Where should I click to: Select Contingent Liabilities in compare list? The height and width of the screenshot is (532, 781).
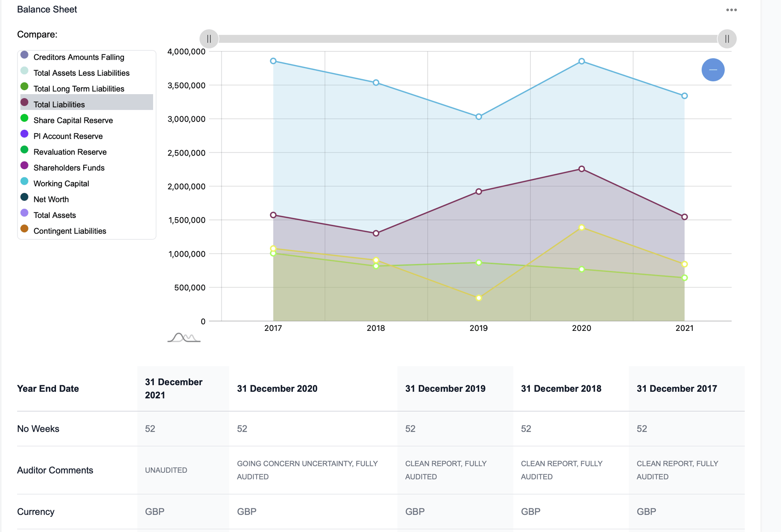click(x=86, y=231)
